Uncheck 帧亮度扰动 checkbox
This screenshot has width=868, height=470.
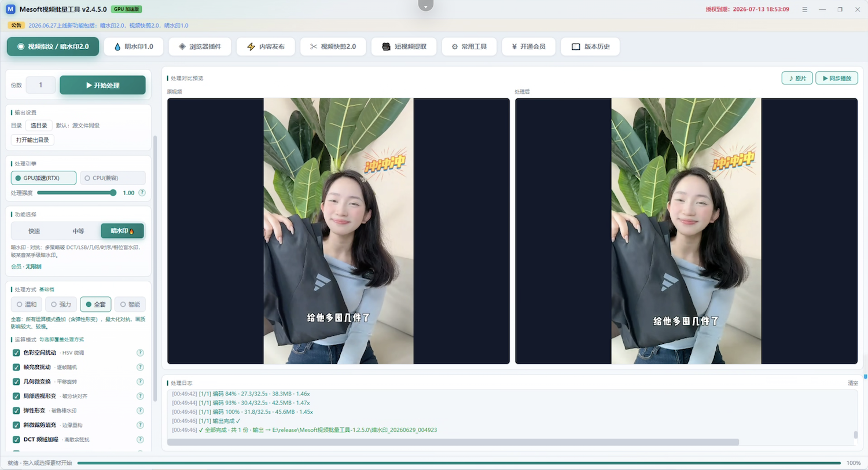click(x=16, y=367)
